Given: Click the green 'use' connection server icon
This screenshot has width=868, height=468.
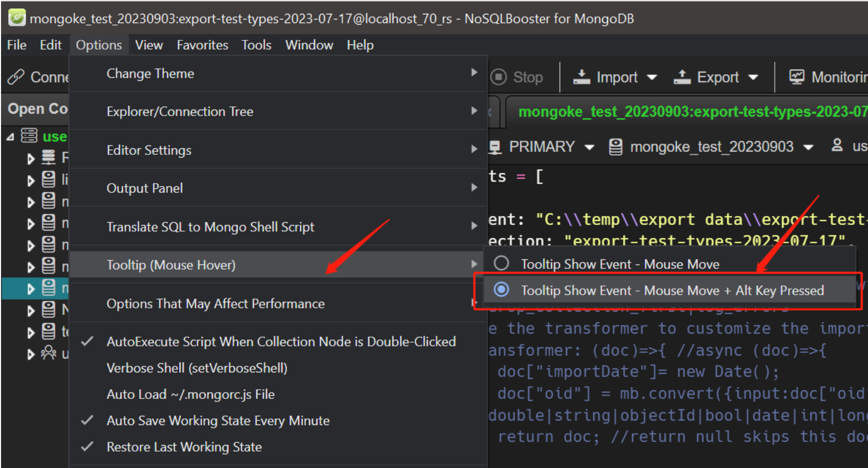Looking at the screenshot, I should 29,136.
